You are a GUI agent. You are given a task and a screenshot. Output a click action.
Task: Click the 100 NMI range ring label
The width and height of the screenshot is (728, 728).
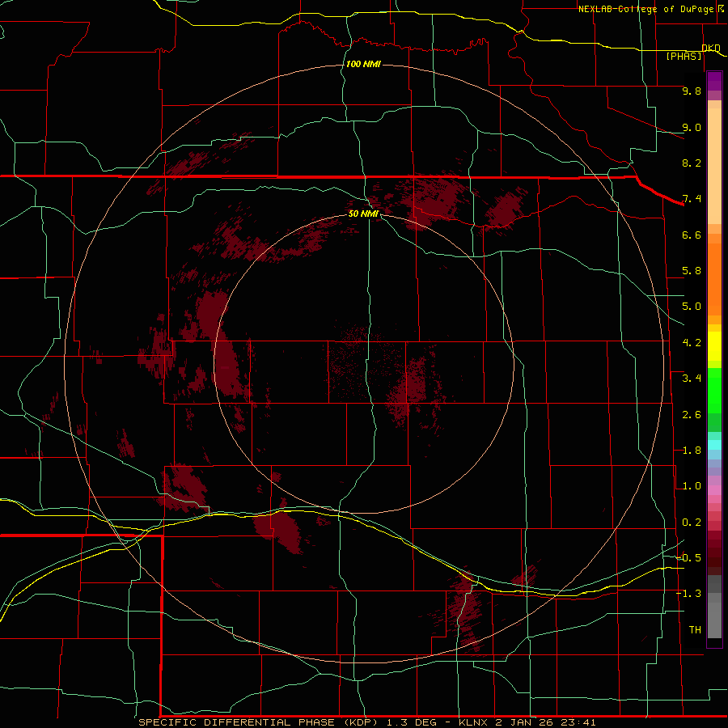click(363, 64)
